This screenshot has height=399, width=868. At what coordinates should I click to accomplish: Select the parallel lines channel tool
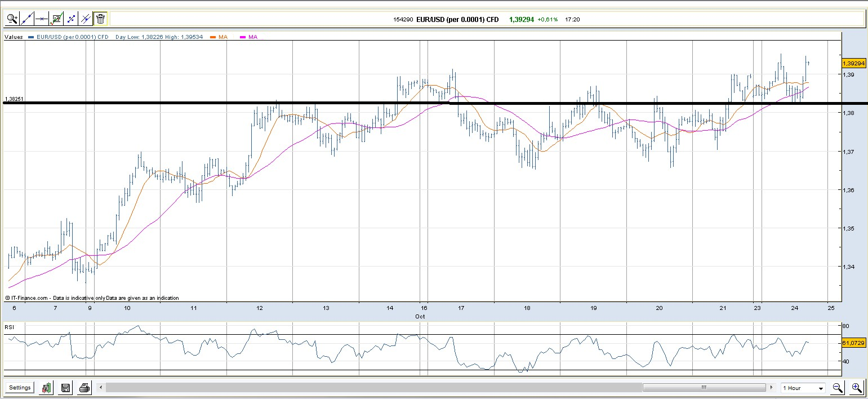pos(86,19)
